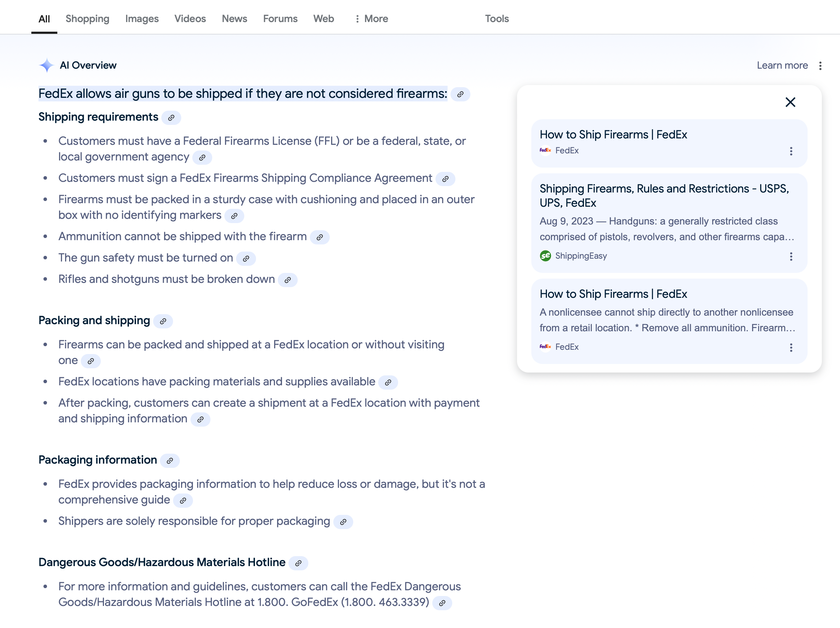Click link icon after 'comprehensive guide'
840x628 pixels.
183,501
